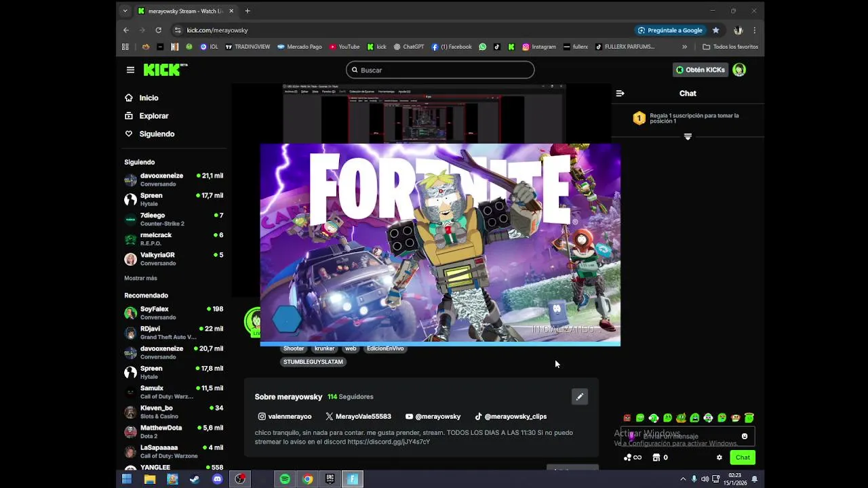Switch to Fortnite in the taskbar
Viewport: 868px width, 488px height.
point(353,479)
